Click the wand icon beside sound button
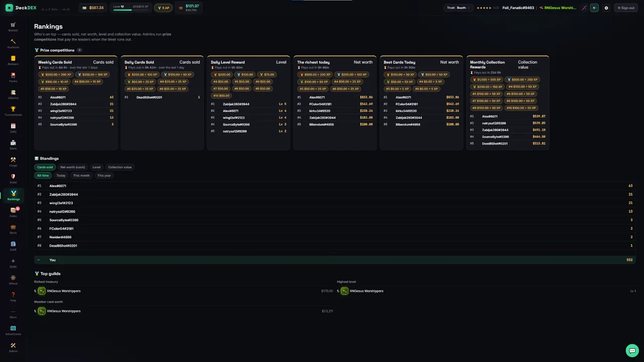The width and height of the screenshot is (644, 362). [x=584, y=8]
